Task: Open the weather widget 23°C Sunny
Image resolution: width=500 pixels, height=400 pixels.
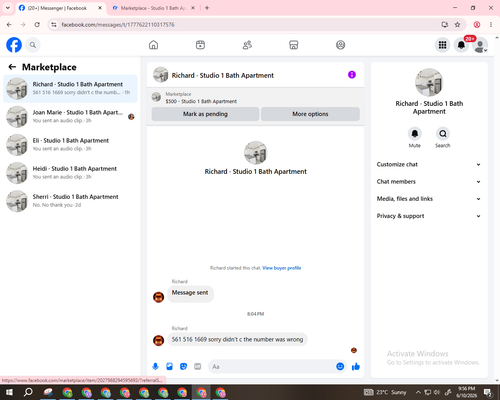Action: (x=385, y=392)
